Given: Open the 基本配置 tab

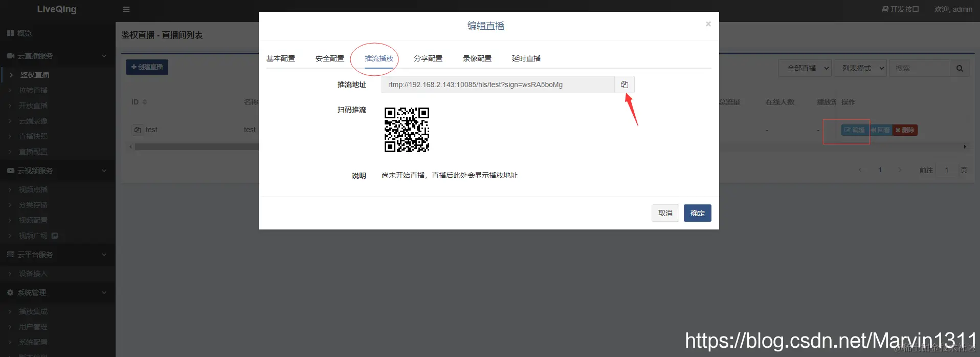Looking at the screenshot, I should click(x=281, y=58).
